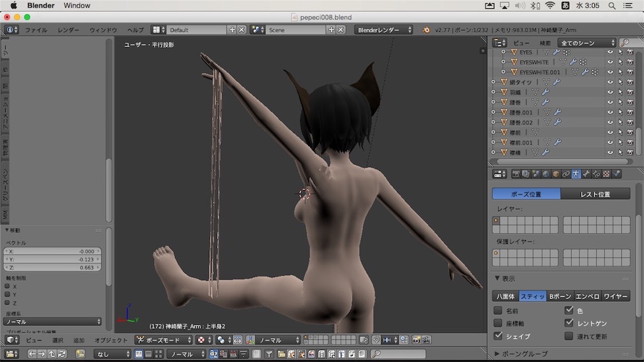Viewport: 644px width, 362px height.
Task: Create a new directory in file browser
Action: (x=80, y=354)
